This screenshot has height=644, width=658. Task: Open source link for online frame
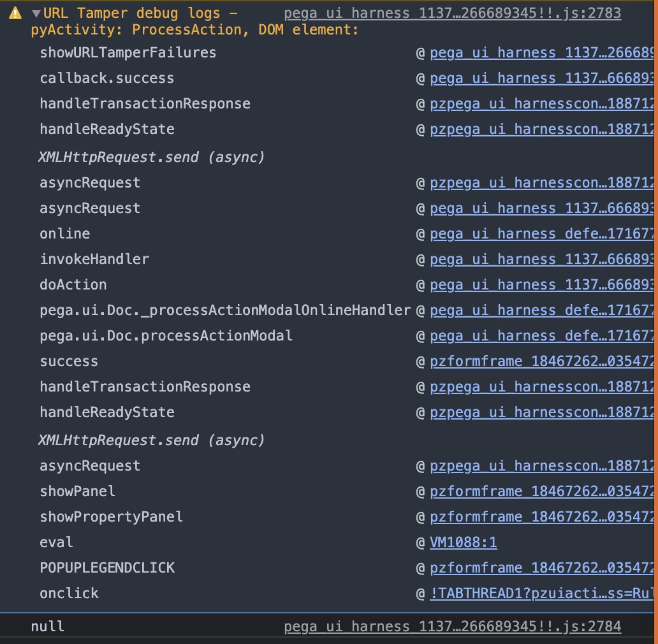pyautogui.click(x=542, y=233)
